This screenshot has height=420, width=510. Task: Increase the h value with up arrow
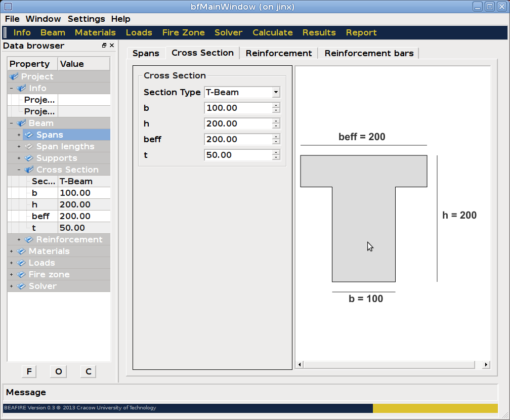pyautogui.click(x=276, y=121)
